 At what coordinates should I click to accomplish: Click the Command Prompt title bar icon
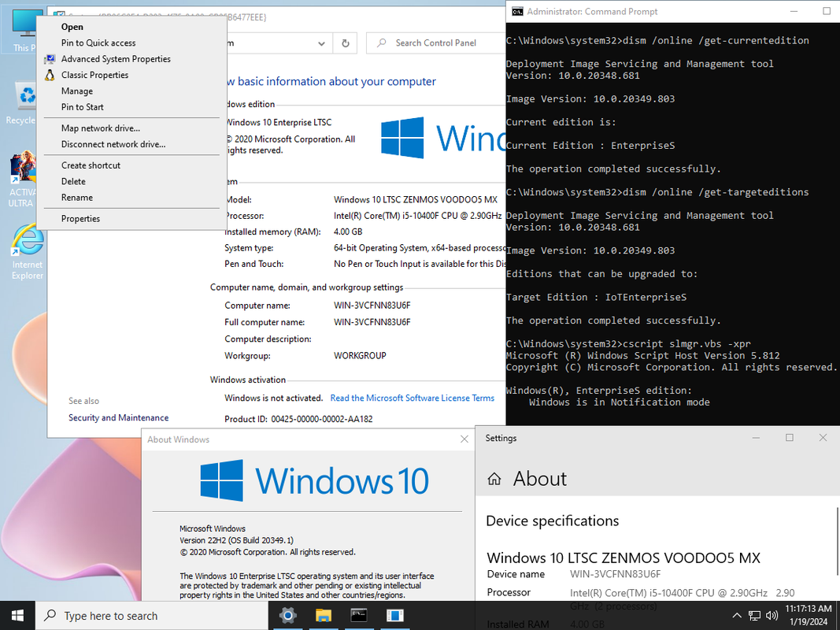pyautogui.click(x=517, y=11)
